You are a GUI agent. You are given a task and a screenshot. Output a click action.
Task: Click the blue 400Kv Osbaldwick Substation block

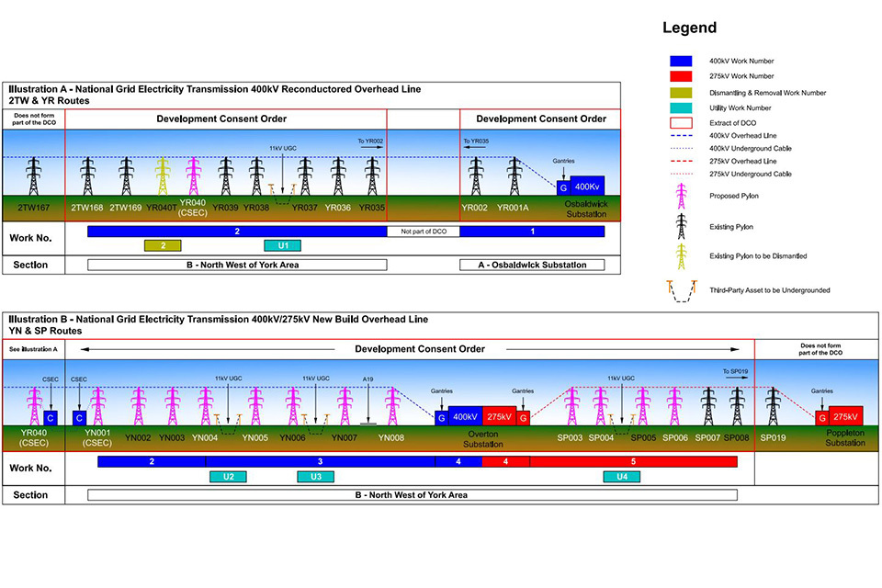(x=587, y=185)
